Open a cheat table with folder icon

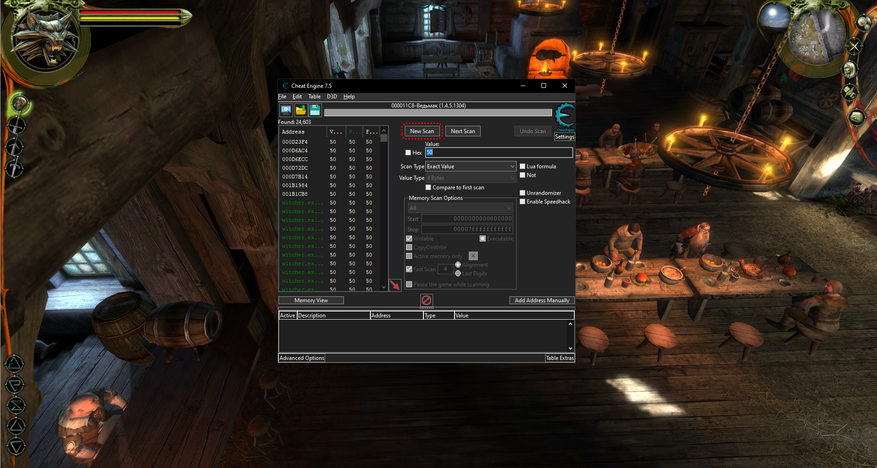pos(301,110)
